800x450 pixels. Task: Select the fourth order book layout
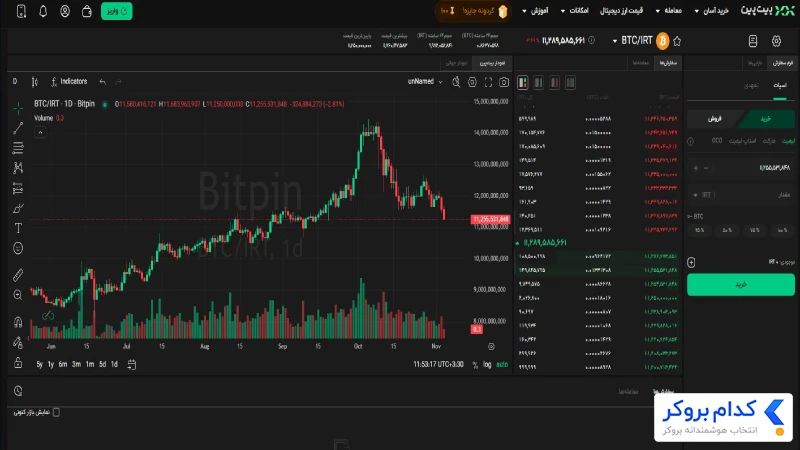pyautogui.click(x=570, y=82)
